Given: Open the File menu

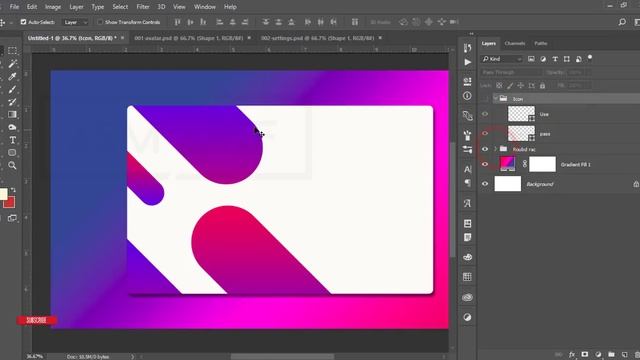Looking at the screenshot, I should pos(14,7).
